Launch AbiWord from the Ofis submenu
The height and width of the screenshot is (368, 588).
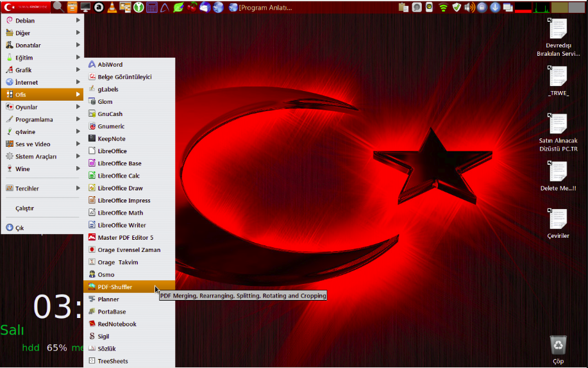130,65
